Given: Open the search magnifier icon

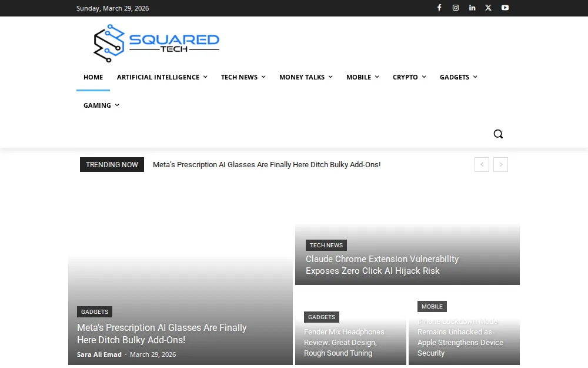Looking at the screenshot, I should point(498,134).
